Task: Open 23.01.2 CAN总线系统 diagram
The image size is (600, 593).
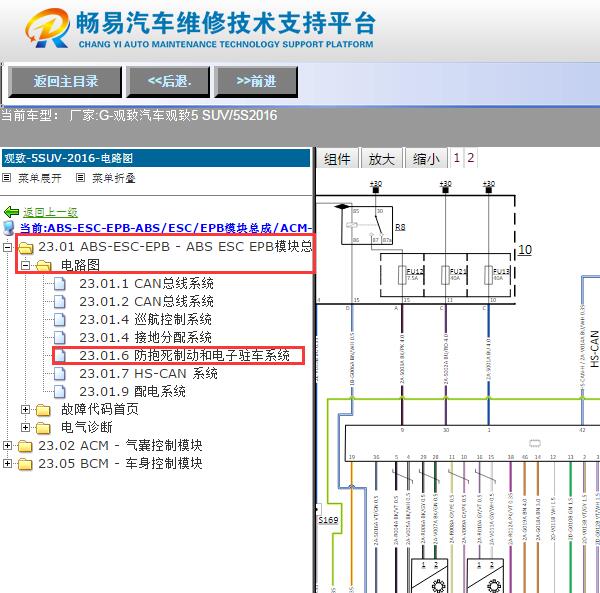Action: pyautogui.click(x=147, y=301)
